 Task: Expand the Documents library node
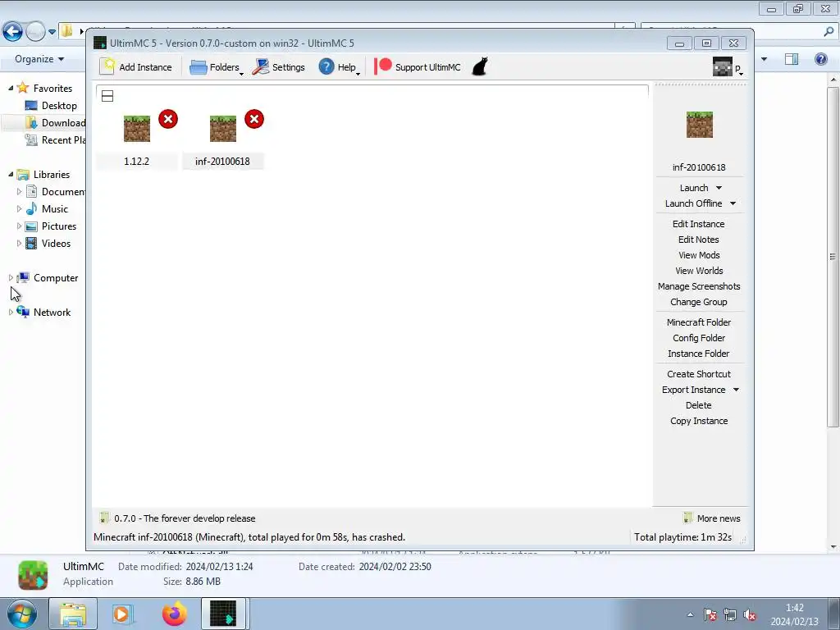tap(20, 191)
